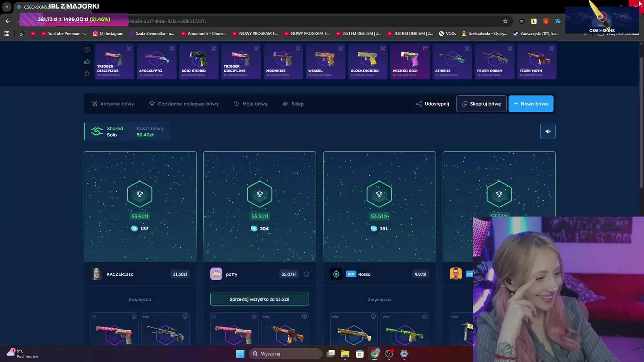Open the recent drops clock icon
The image size is (644, 362).
[87, 49]
